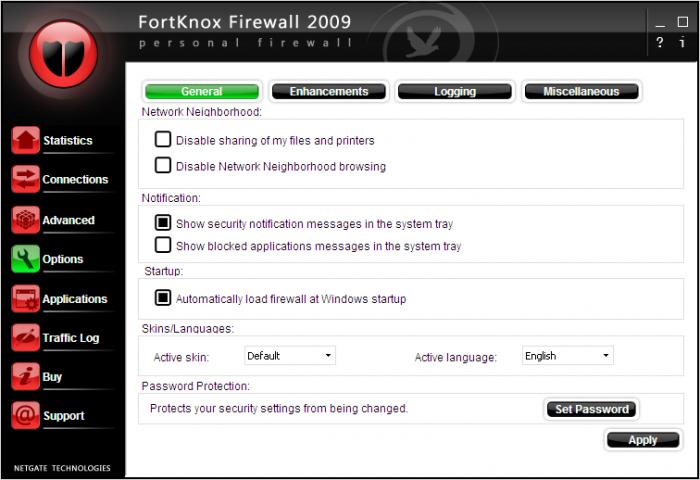The width and height of the screenshot is (700, 480).
Task: Open the Traffic Log icon
Action: pos(25,338)
